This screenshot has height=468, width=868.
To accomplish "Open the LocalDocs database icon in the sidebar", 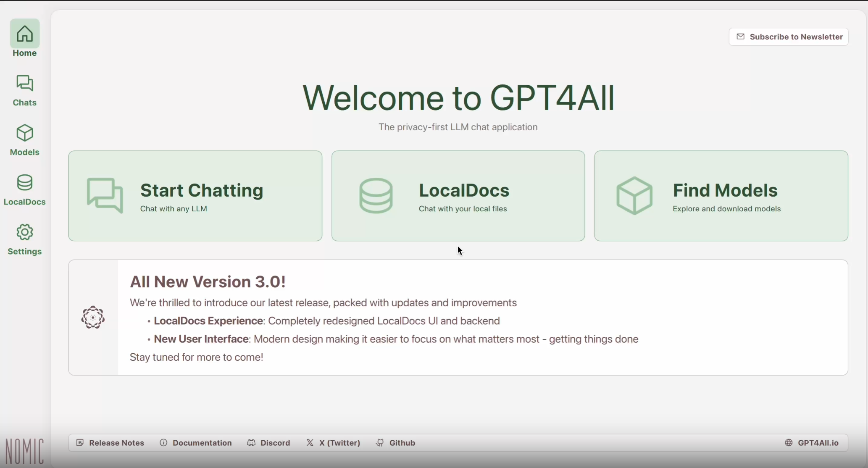I will coord(25,183).
